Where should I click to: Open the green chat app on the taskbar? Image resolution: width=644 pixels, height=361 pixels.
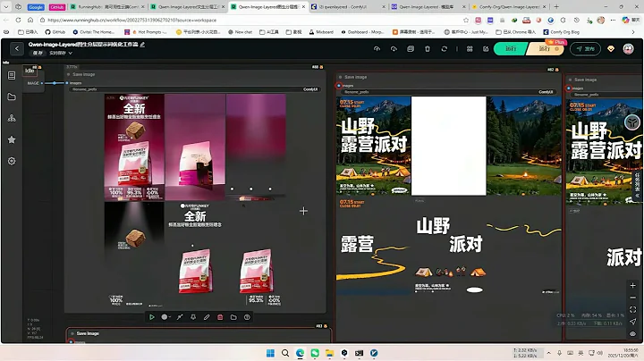click(315, 353)
